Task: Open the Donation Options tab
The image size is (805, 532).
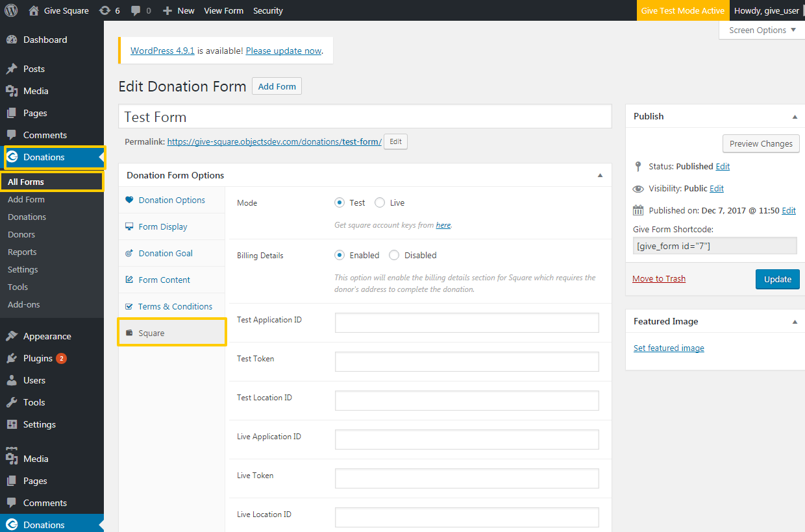Action: click(172, 200)
